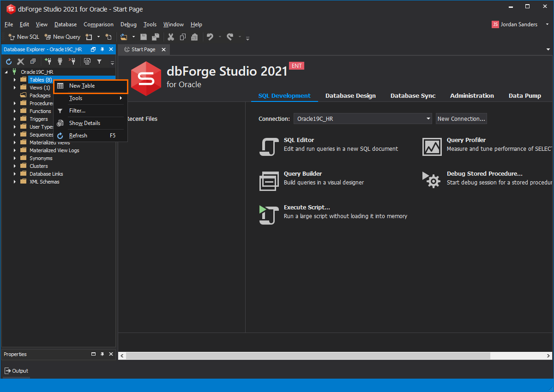Open the Query Profiler link

pyautogui.click(x=466, y=140)
